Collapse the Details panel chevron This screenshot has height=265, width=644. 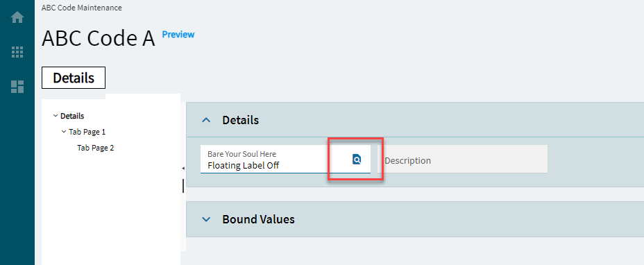click(x=207, y=121)
